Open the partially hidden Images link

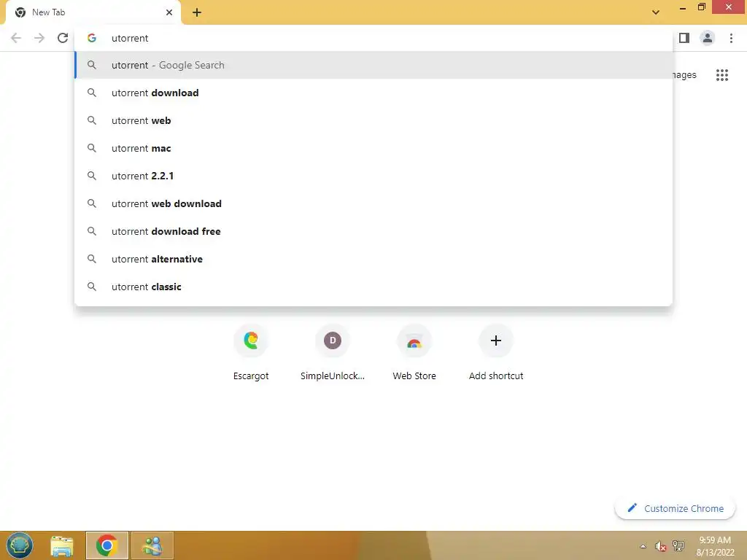click(684, 75)
